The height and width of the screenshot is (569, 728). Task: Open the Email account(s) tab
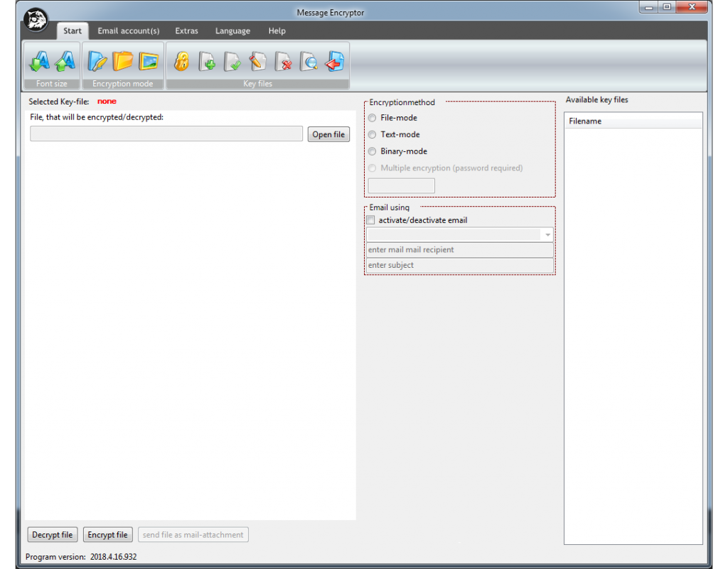pos(129,31)
